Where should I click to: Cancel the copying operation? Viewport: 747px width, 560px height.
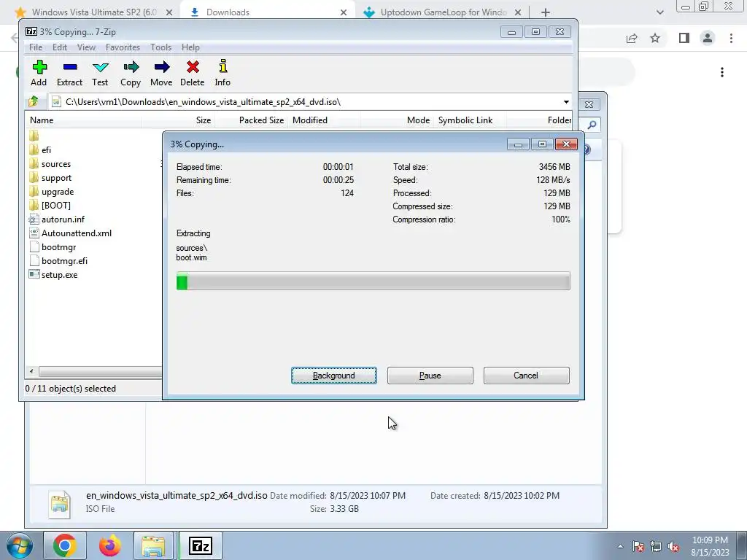(x=527, y=376)
